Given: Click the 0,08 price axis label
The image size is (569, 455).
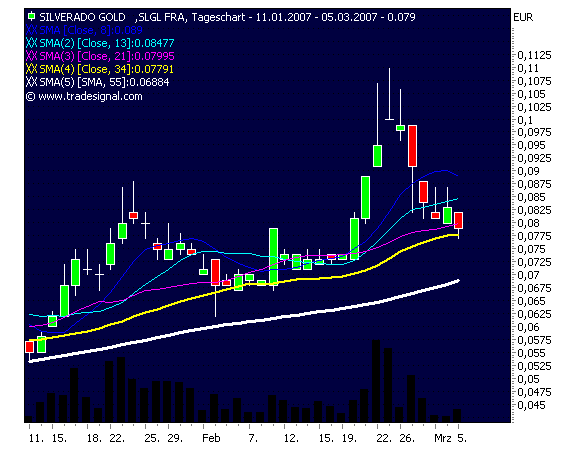Looking at the screenshot, I should coord(528,223).
